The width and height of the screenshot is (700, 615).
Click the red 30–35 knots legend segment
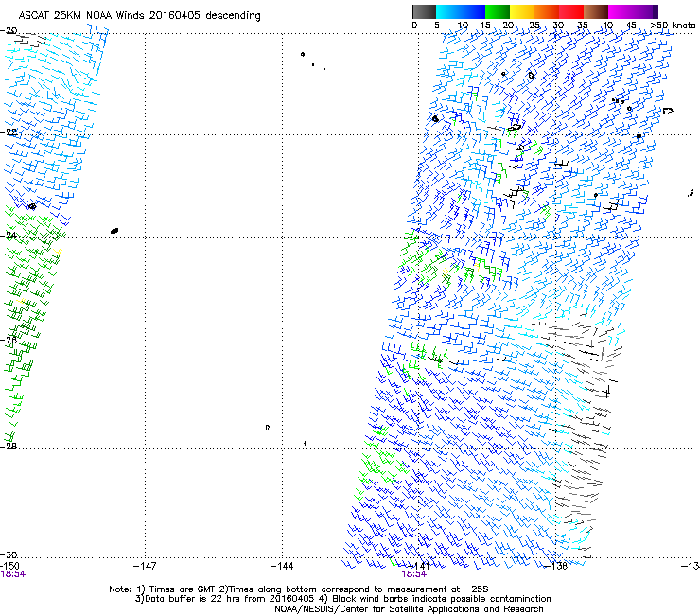coord(571,11)
